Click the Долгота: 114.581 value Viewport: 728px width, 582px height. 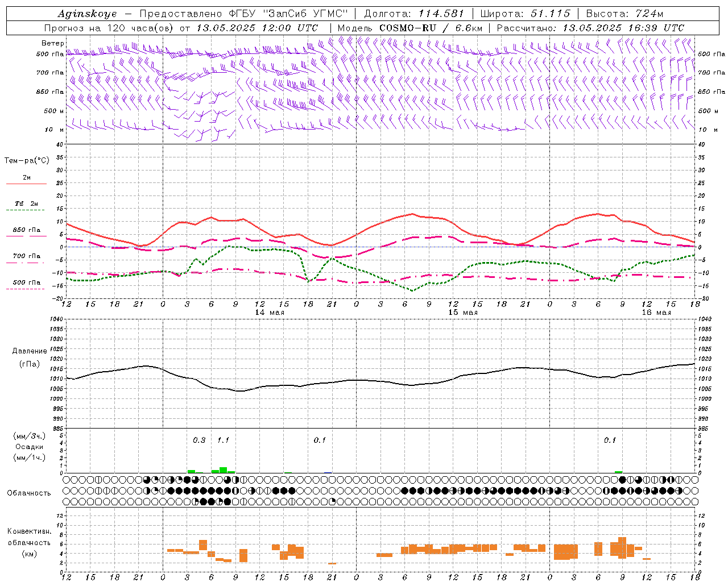click(x=414, y=14)
